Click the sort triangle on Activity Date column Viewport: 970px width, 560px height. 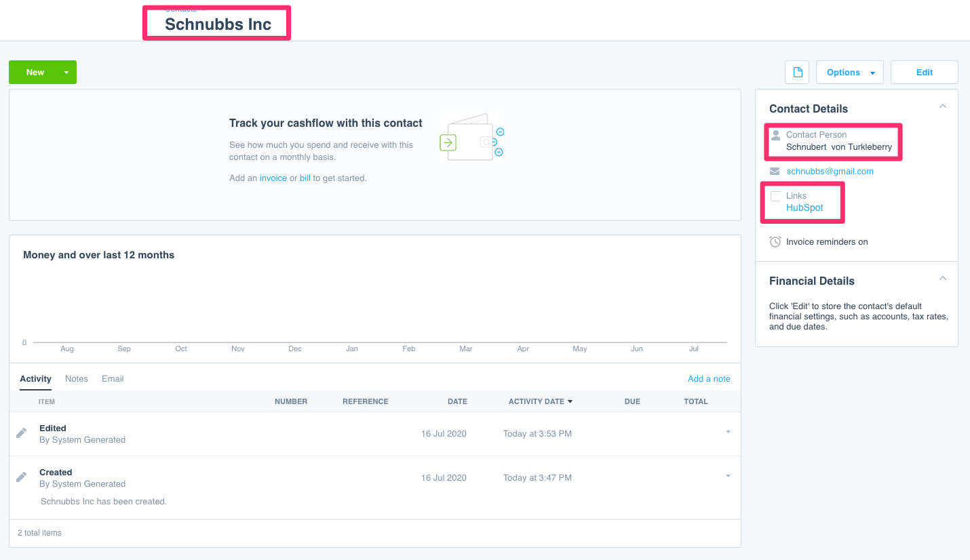click(x=570, y=401)
